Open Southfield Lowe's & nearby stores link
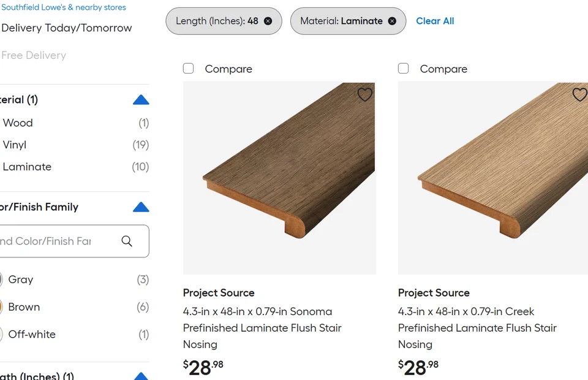Image resolution: width=588 pixels, height=380 pixels. [64, 7]
